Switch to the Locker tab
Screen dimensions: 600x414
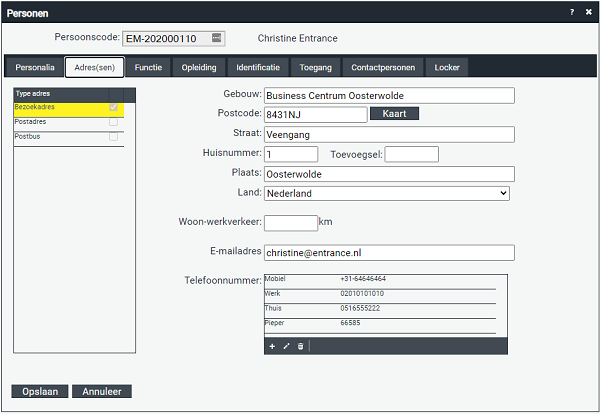pos(447,67)
